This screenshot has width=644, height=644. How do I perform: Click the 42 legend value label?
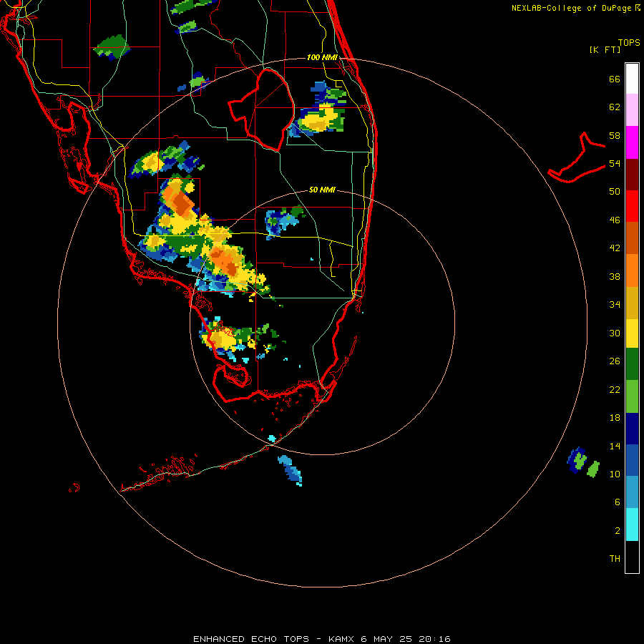click(615, 248)
